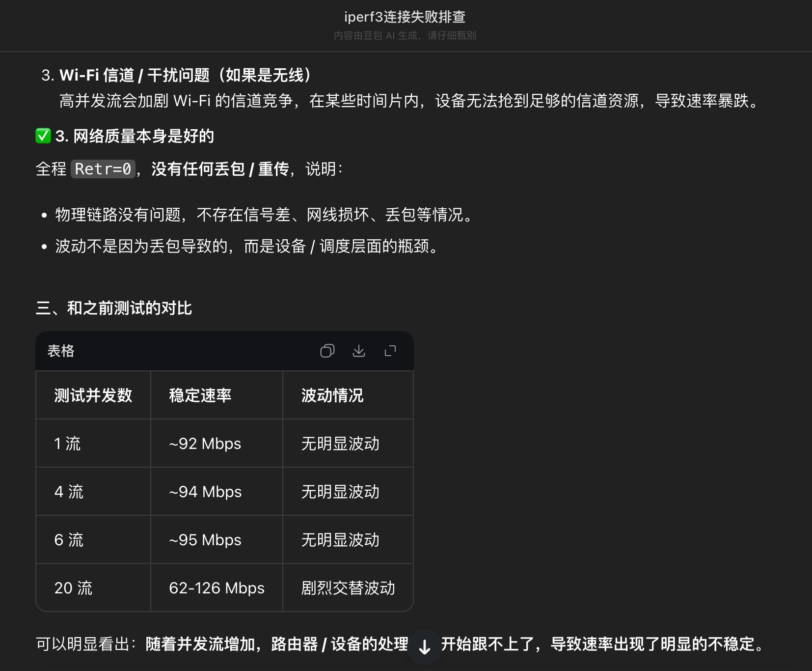Click the green checkmark emoji
812x671 pixels.
click(x=43, y=136)
